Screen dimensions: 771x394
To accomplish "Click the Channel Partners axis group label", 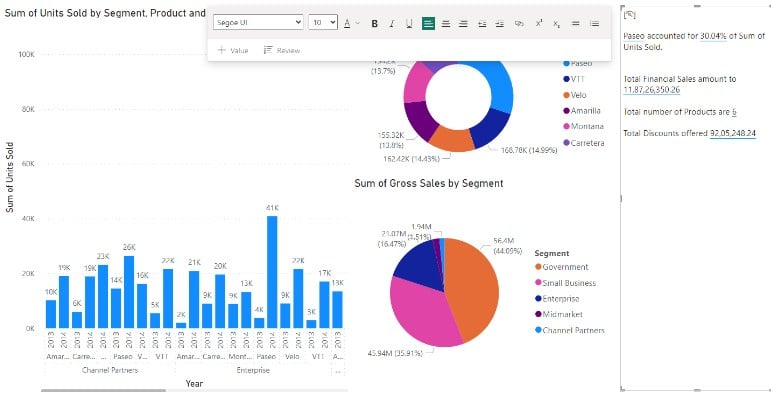I will click(110, 370).
